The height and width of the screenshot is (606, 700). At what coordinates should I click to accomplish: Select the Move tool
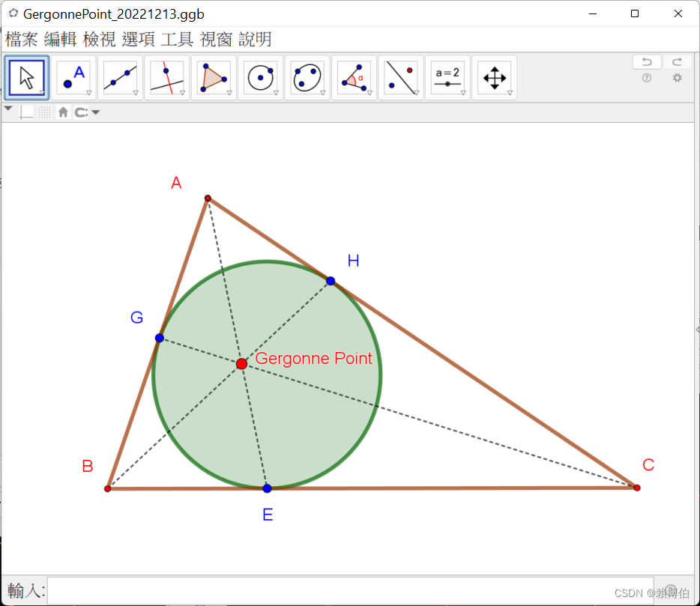click(26, 76)
